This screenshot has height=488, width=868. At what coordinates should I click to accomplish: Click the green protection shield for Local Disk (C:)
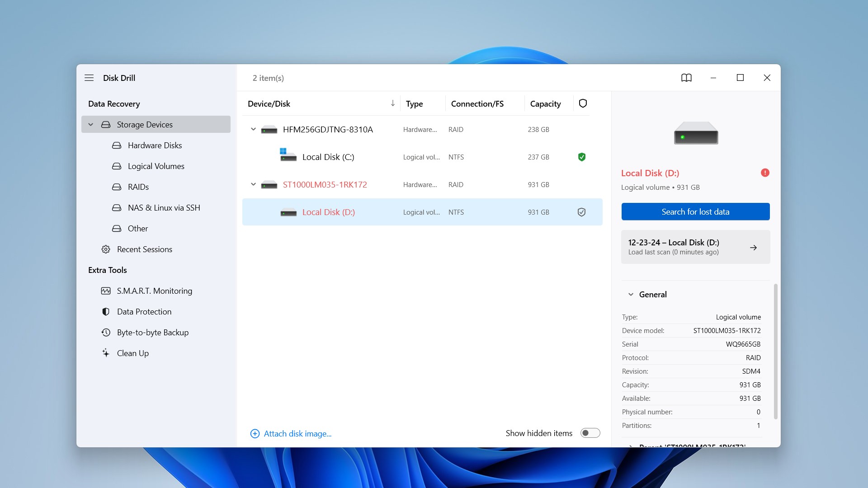(x=582, y=157)
